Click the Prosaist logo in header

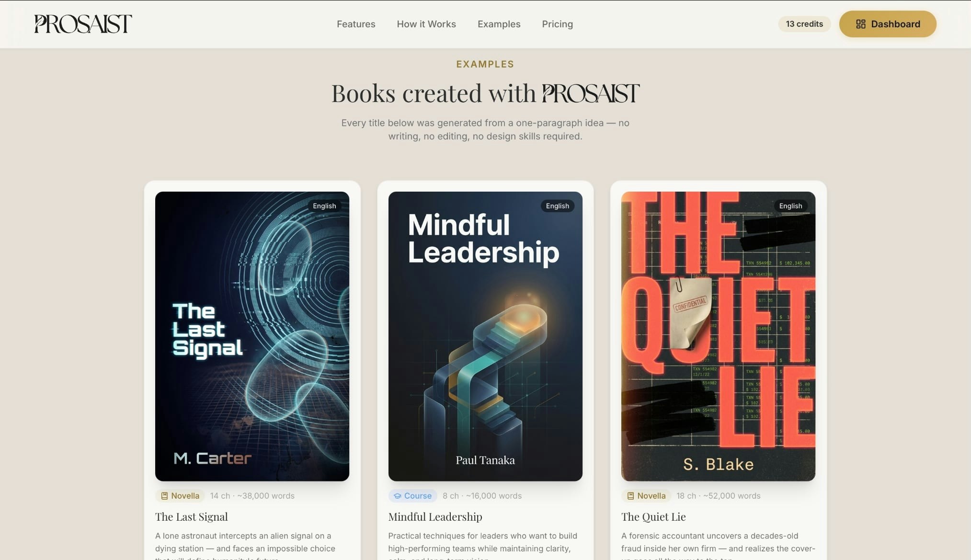click(83, 24)
